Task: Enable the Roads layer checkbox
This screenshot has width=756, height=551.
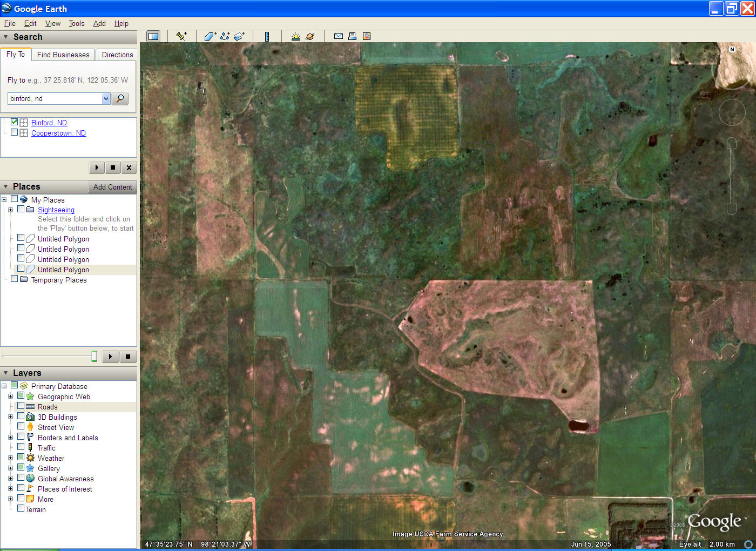Action: pos(21,406)
